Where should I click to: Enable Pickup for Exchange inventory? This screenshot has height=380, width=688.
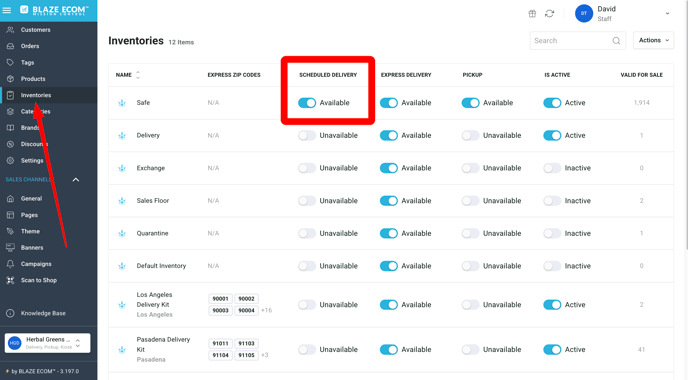coord(470,168)
